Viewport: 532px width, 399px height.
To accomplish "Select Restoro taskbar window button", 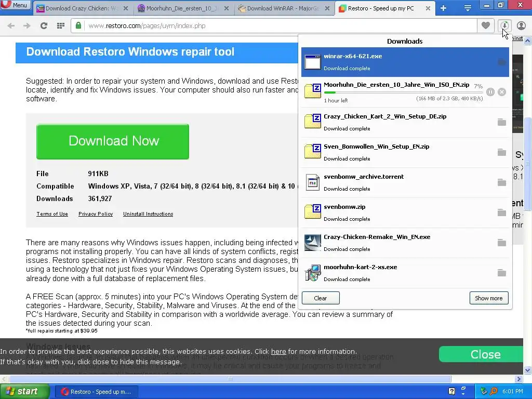I will tap(97, 392).
